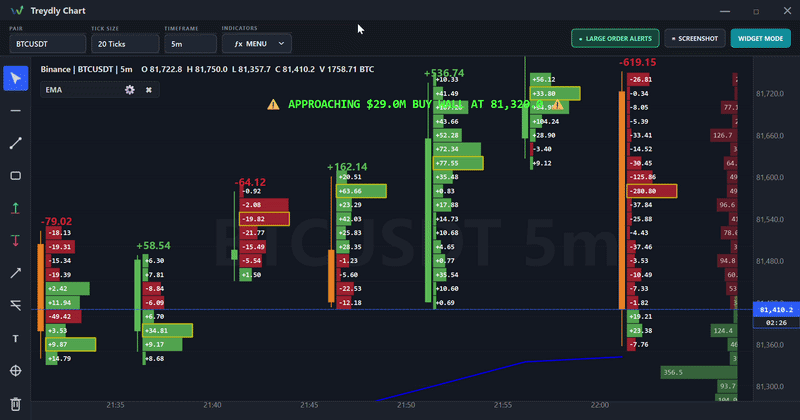Click the +162.14 delta total
Image resolution: width=800 pixels, height=420 pixels.
coord(347,167)
